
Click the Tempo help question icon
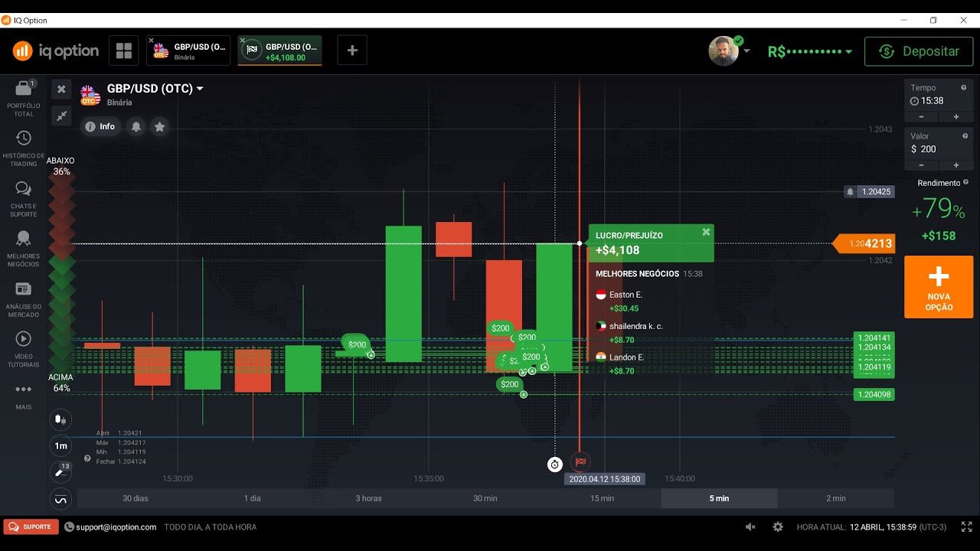click(x=965, y=87)
